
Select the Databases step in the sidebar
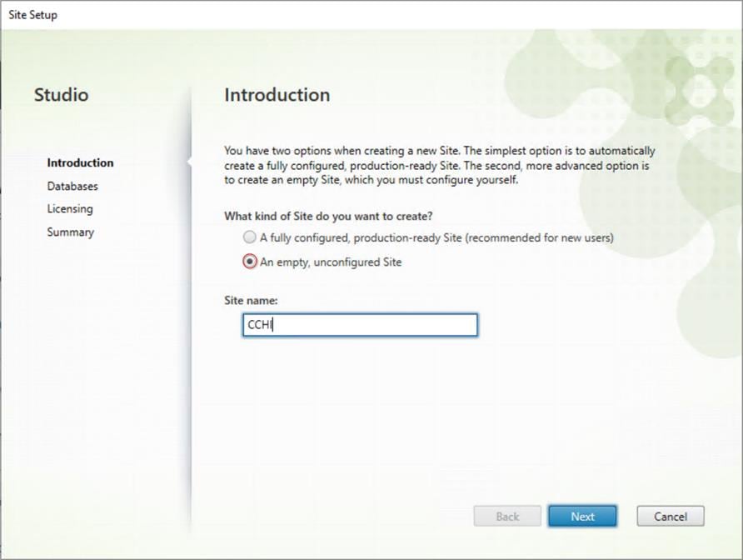coord(72,186)
